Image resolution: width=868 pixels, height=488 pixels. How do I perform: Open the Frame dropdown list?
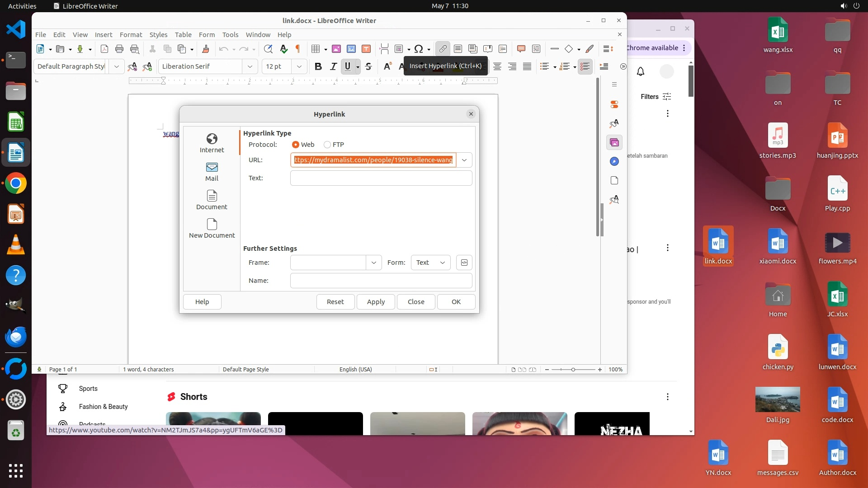373,263
